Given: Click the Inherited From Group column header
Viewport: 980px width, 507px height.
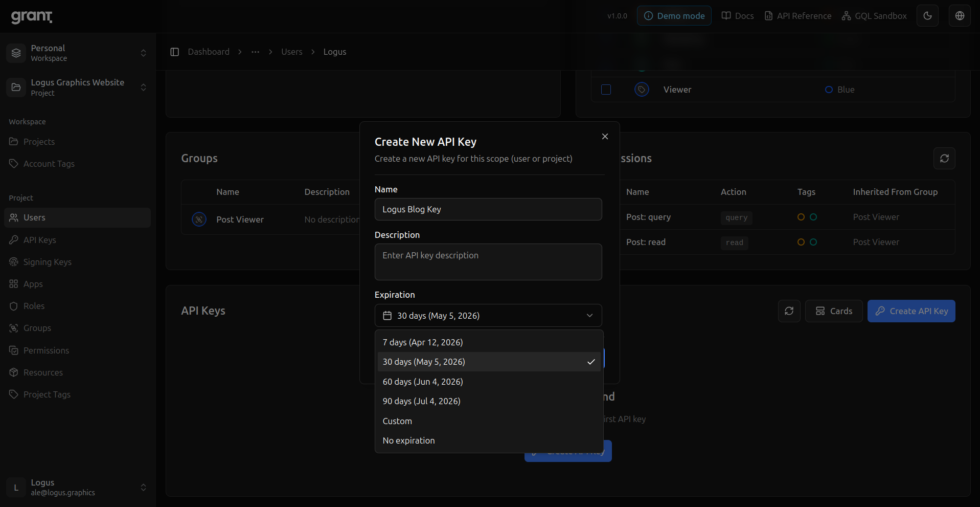Looking at the screenshot, I should pyautogui.click(x=895, y=192).
